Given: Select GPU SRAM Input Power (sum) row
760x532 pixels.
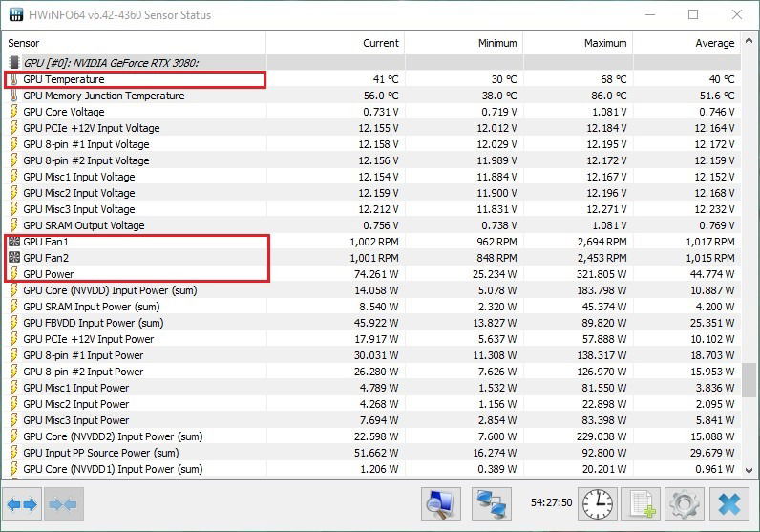Looking at the screenshot, I should 372,307.
